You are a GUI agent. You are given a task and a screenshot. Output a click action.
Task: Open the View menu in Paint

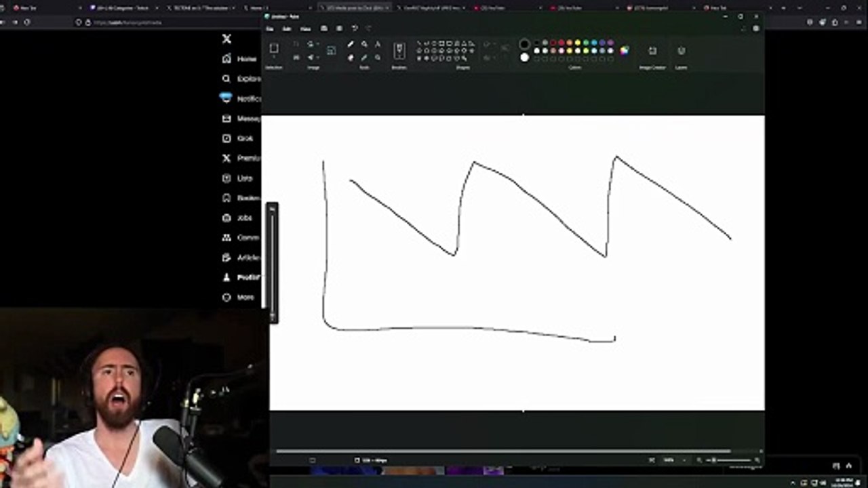305,29
